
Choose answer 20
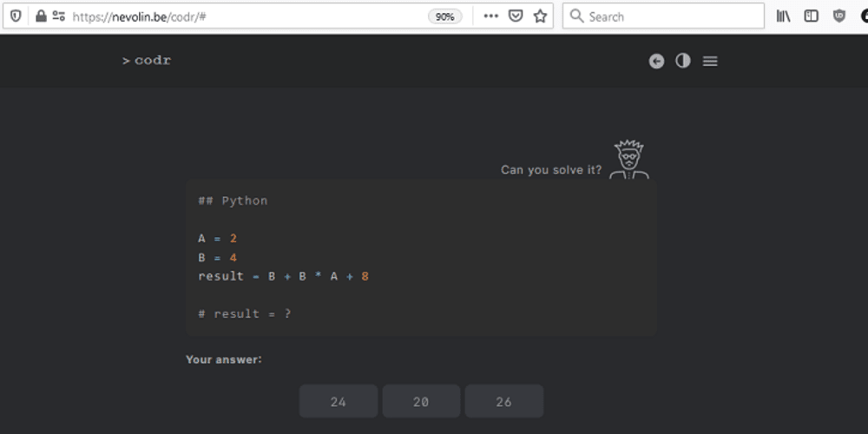[421, 401]
